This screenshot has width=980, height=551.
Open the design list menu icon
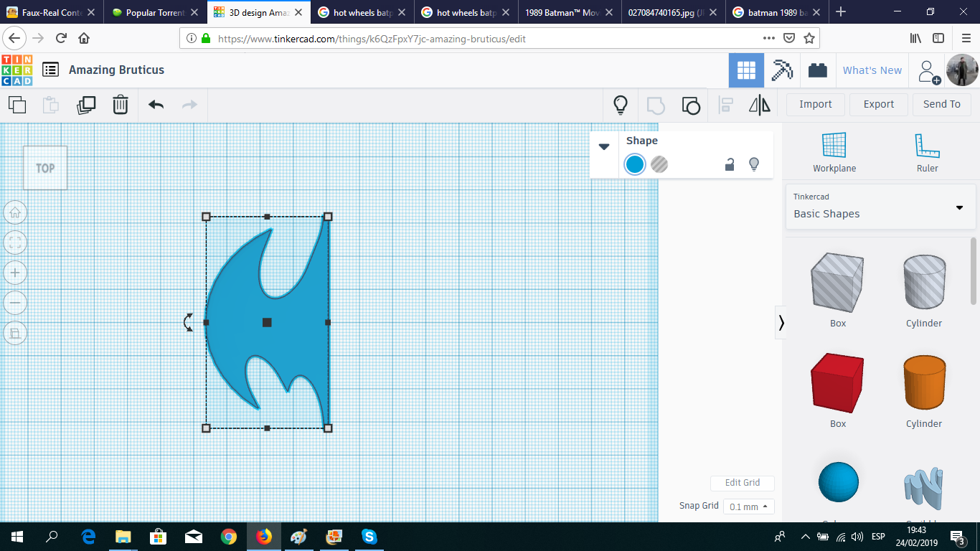click(x=50, y=70)
